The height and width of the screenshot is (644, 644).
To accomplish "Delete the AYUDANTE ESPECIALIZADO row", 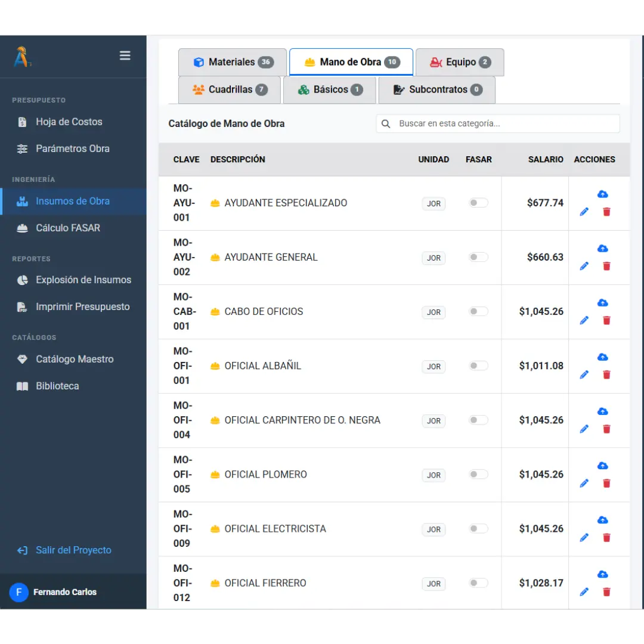I will (606, 212).
